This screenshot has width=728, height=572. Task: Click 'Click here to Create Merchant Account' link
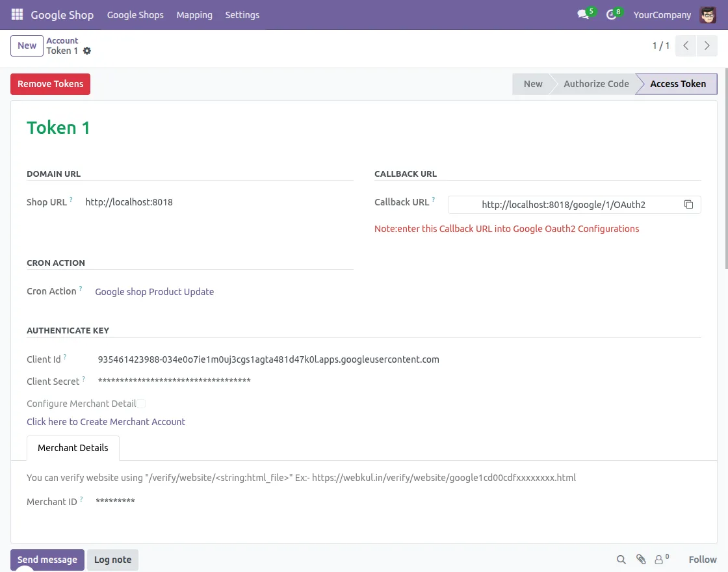pos(106,422)
